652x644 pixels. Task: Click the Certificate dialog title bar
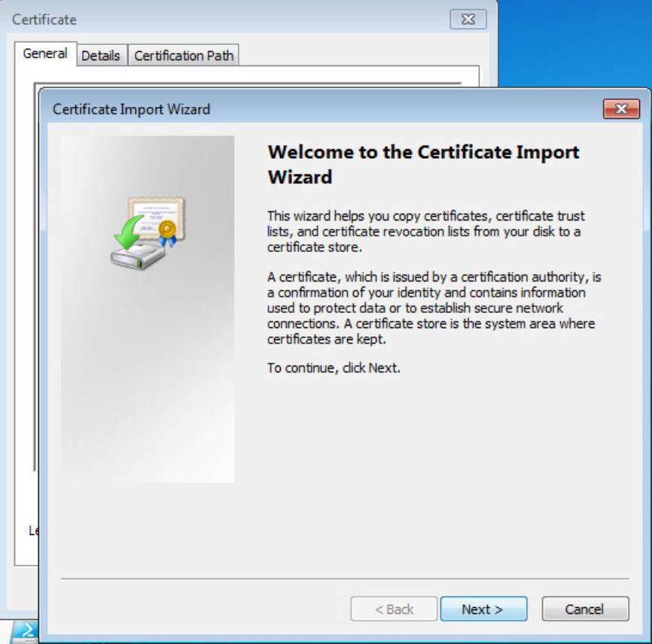tap(226, 20)
